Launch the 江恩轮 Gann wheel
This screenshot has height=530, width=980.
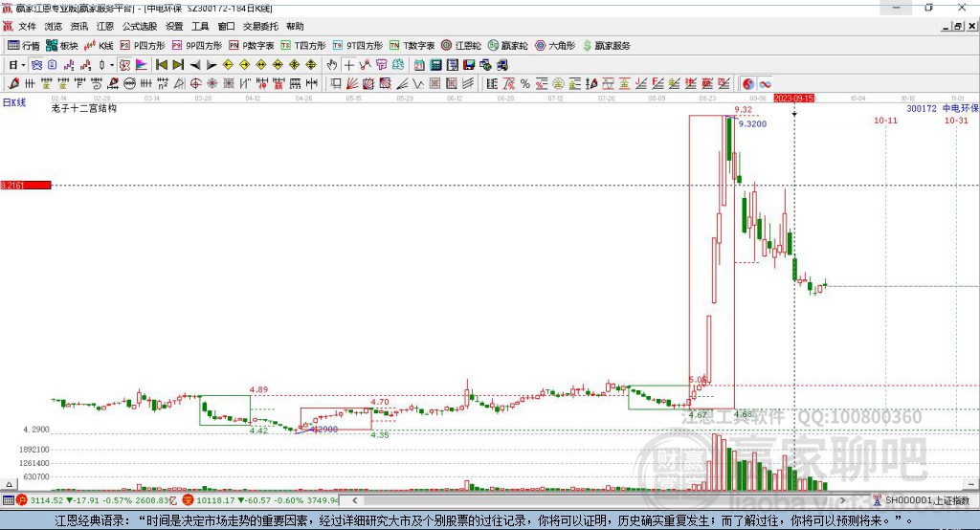[x=461, y=46]
